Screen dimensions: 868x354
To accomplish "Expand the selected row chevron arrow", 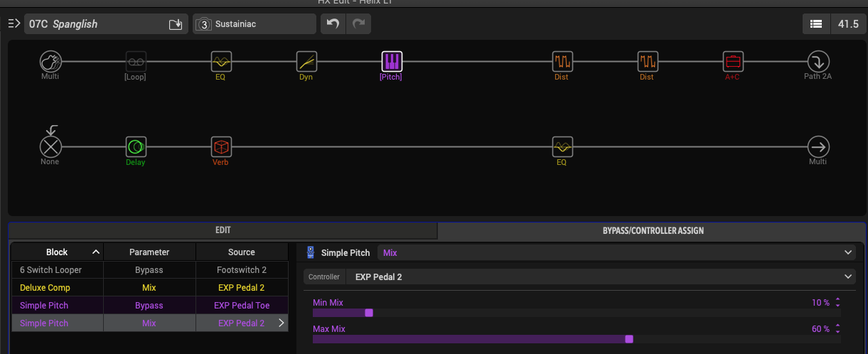I will tap(281, 323).
